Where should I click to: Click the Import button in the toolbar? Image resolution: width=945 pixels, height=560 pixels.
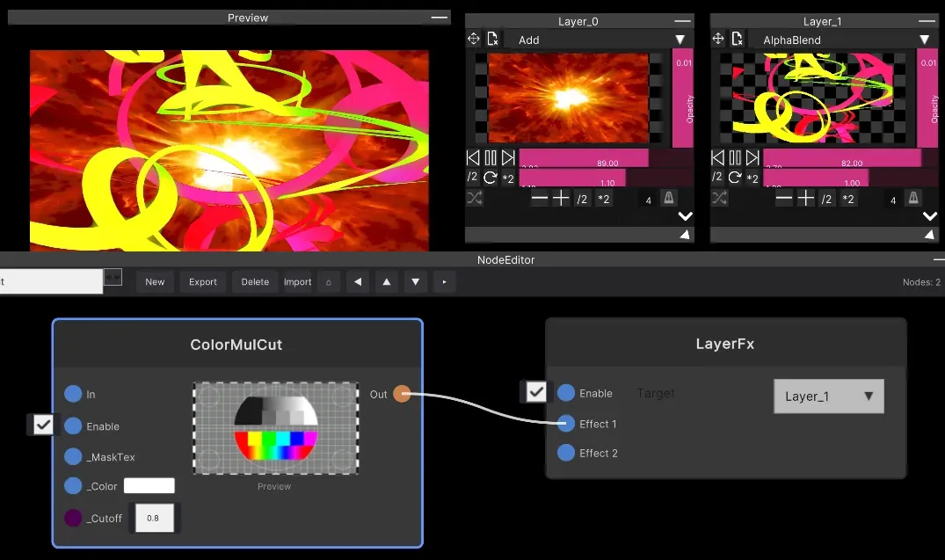(x=298, y=282)
